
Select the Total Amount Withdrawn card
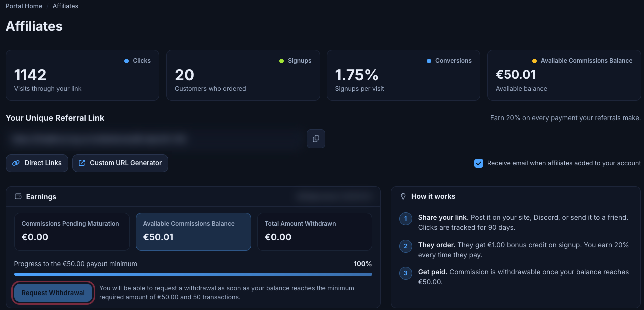click(x=315, y=232)
